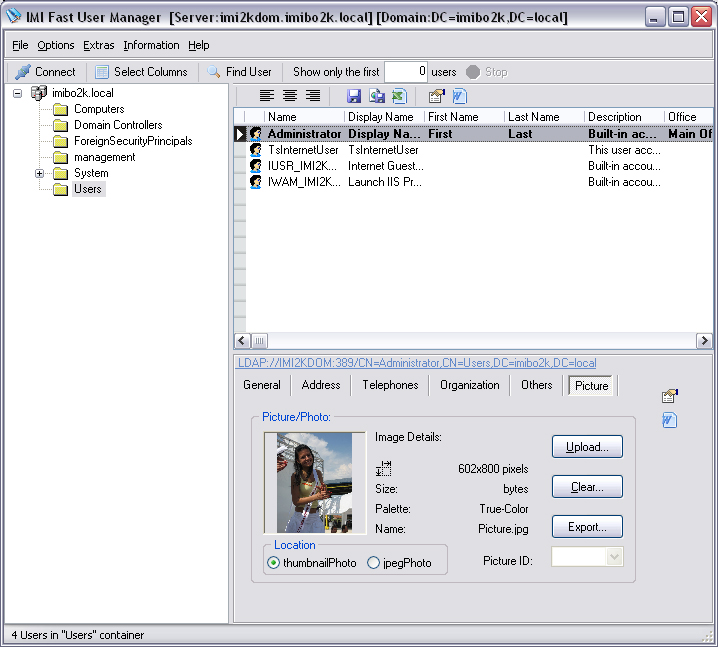Image resolution: width=718 pixels, height=647 pixels.
Task: Click the image dimensions icon in Image Details
Action: point(384,468)
